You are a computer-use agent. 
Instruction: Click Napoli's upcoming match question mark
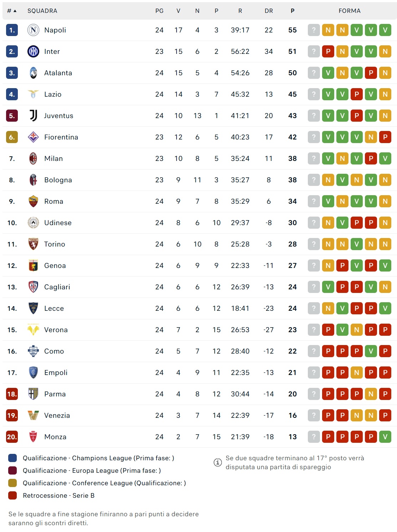click(314, 30)
